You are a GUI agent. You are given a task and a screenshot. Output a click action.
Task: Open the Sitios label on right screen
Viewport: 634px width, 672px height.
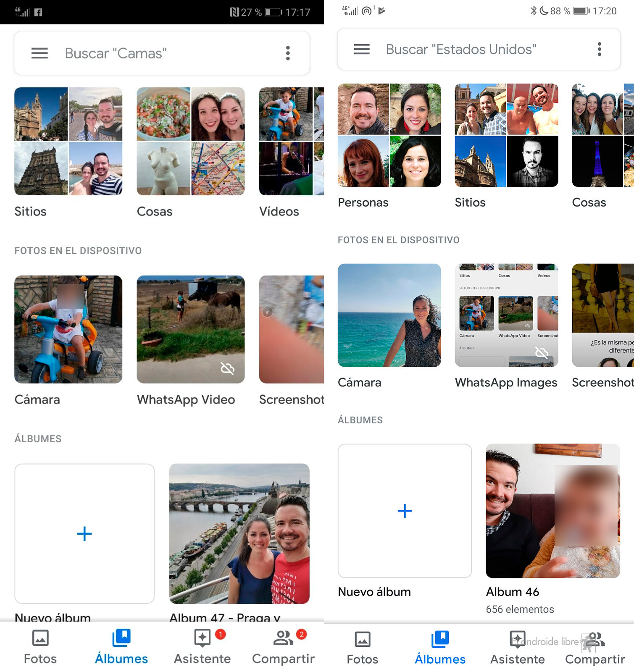point(470,202)
